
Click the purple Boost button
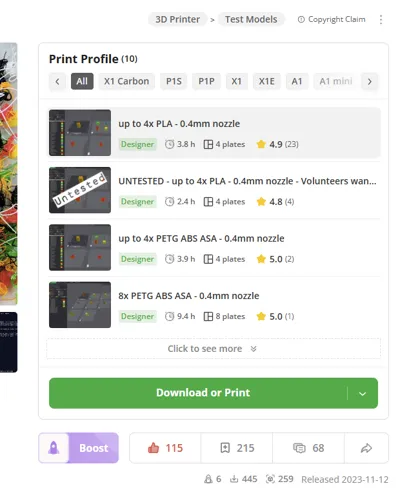click(x=94, y=448)
